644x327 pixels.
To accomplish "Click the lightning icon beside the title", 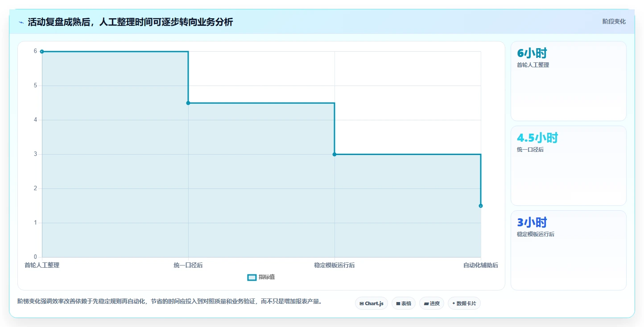I will (21, 22).
